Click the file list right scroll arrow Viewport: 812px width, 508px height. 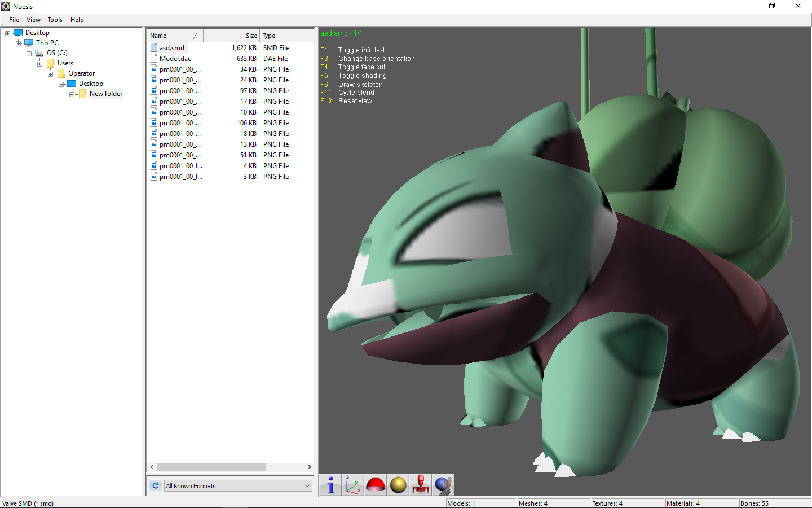click(x=309, y=467)
